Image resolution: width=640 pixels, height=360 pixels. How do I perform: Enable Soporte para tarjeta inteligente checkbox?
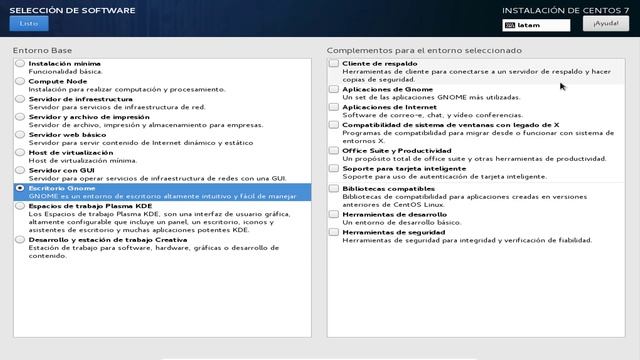pyautogui.click(x=334, y=169)
